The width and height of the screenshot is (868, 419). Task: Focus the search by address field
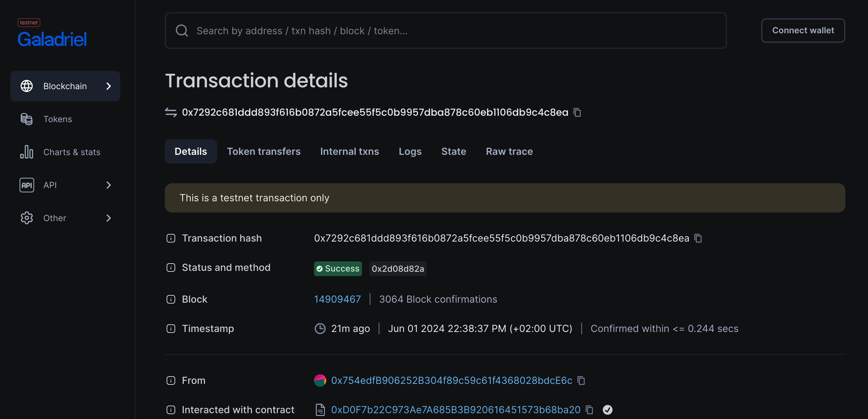coord(446,31)
